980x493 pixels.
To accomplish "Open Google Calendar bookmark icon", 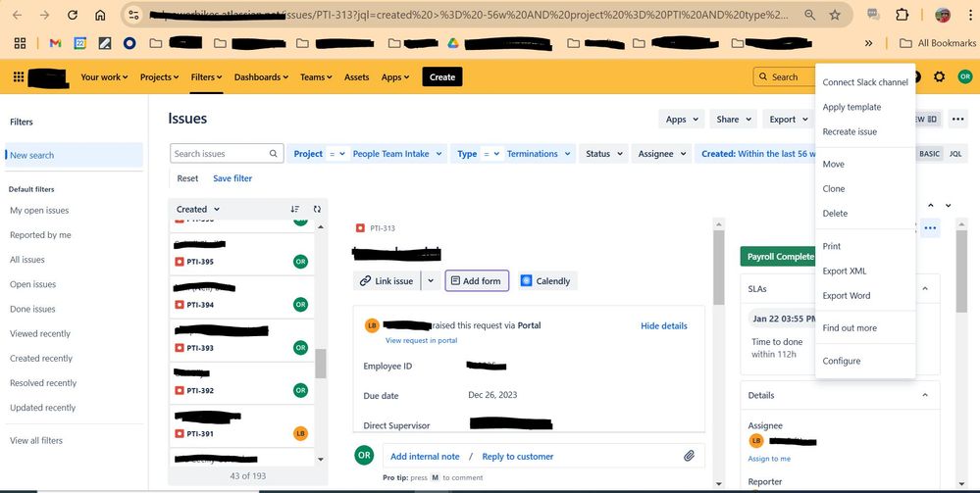I will [80, 43].
